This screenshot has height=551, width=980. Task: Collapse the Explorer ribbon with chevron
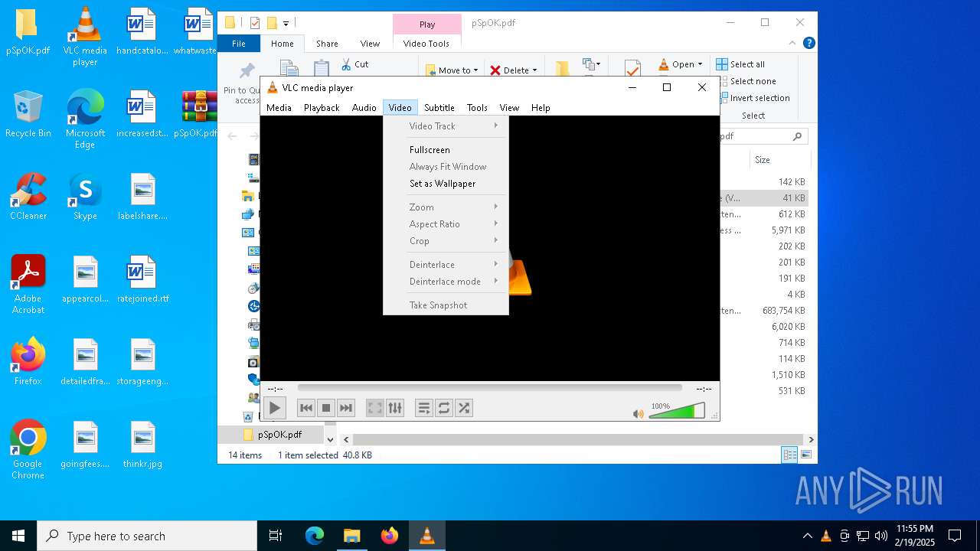[x=793, y=44]
